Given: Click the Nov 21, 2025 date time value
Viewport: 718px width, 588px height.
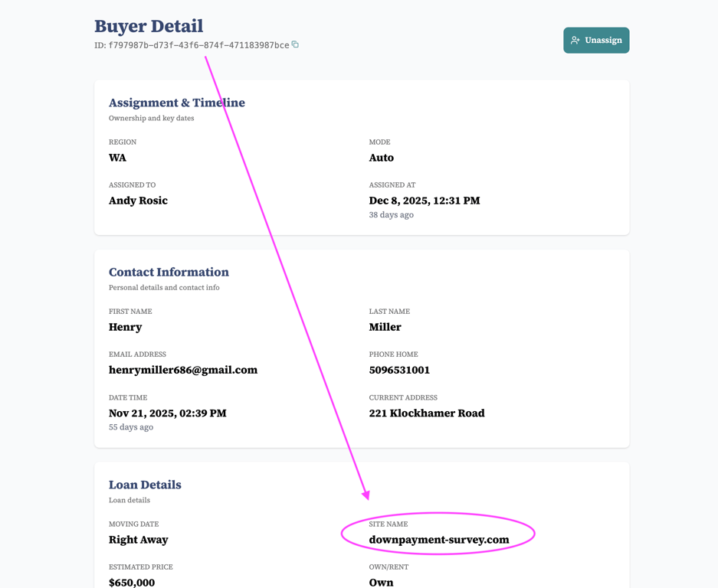Looking at the screenshot, I should (167, 413).
